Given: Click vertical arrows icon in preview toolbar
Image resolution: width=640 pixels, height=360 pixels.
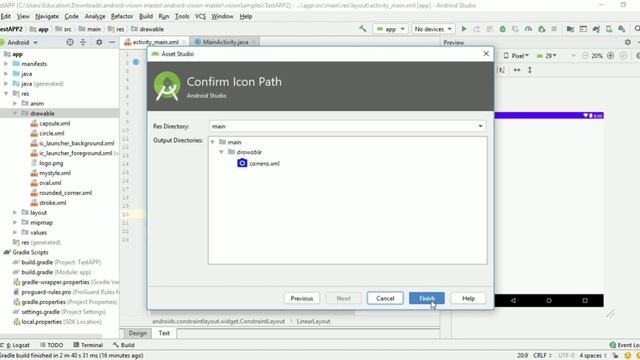Looking at the screenshot, I should coord(530,70).
